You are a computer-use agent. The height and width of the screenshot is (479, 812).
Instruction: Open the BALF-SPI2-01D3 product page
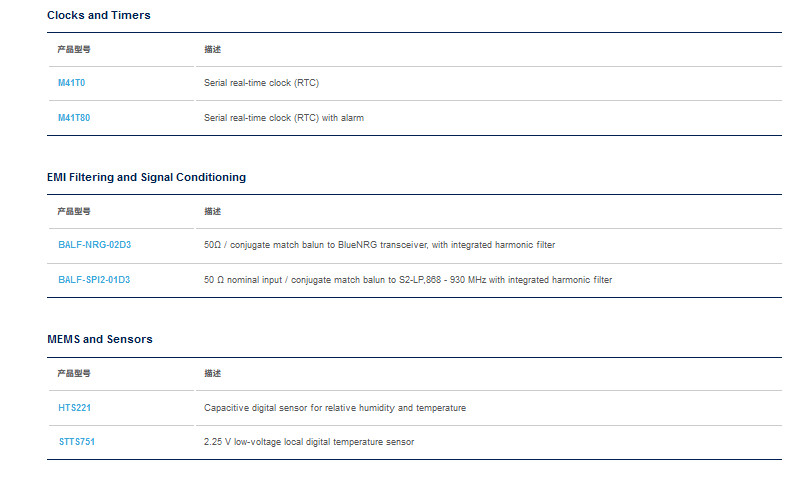point(94,280)
